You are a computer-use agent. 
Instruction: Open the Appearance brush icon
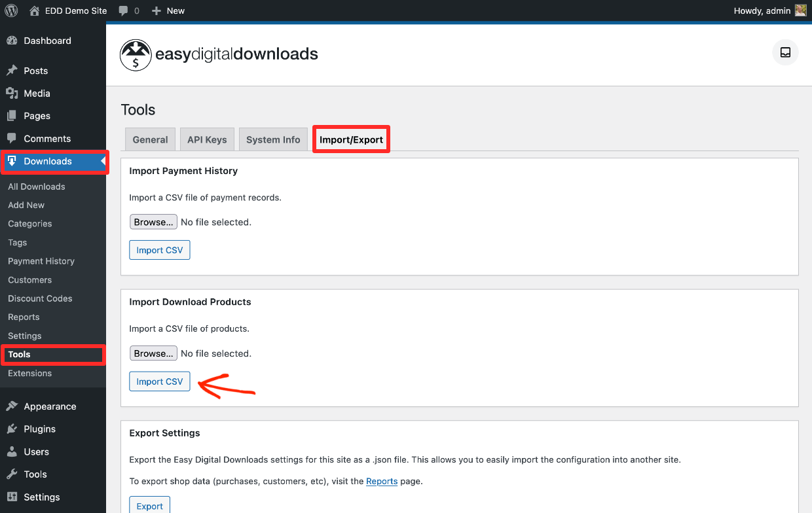[13, 406]
